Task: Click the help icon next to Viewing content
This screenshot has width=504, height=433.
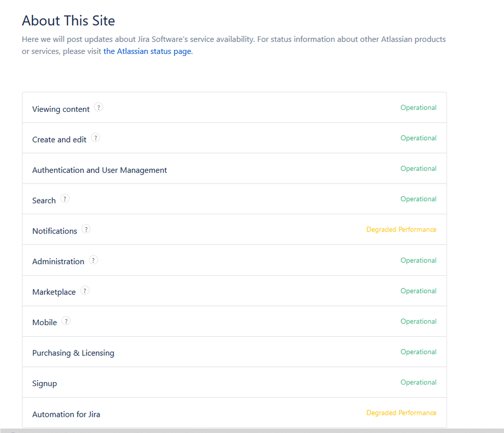Action: 98,107
